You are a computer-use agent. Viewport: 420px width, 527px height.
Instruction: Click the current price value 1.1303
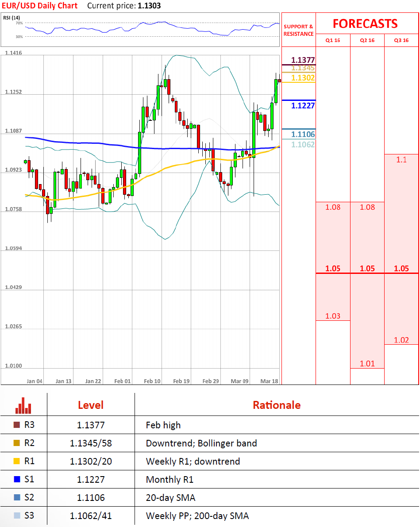pyautogui.click(x=149, y=6)
